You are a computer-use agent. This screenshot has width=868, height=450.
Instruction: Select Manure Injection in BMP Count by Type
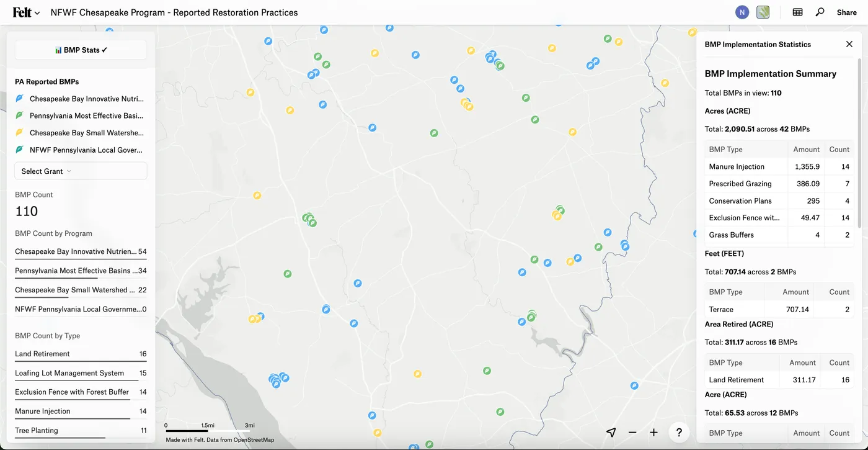pyautogui.click(x=81, y=412)
